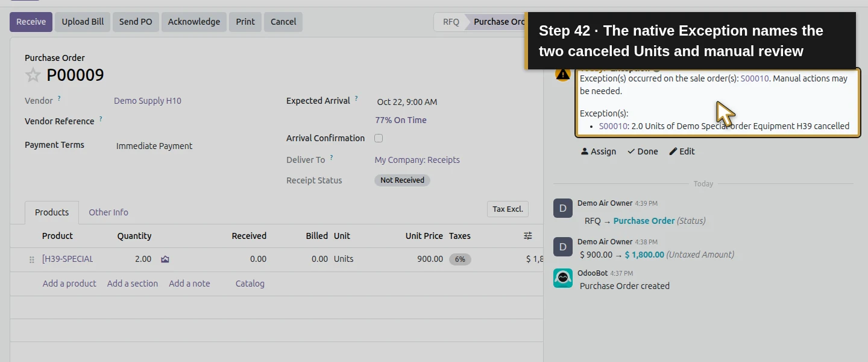Click Add a product

tap(69, 284)
